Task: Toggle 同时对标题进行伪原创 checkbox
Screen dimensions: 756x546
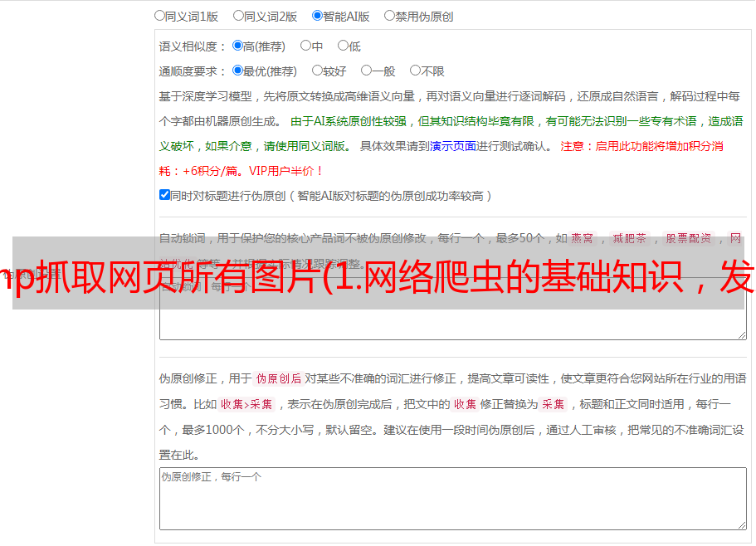Action: coord(164,195)
